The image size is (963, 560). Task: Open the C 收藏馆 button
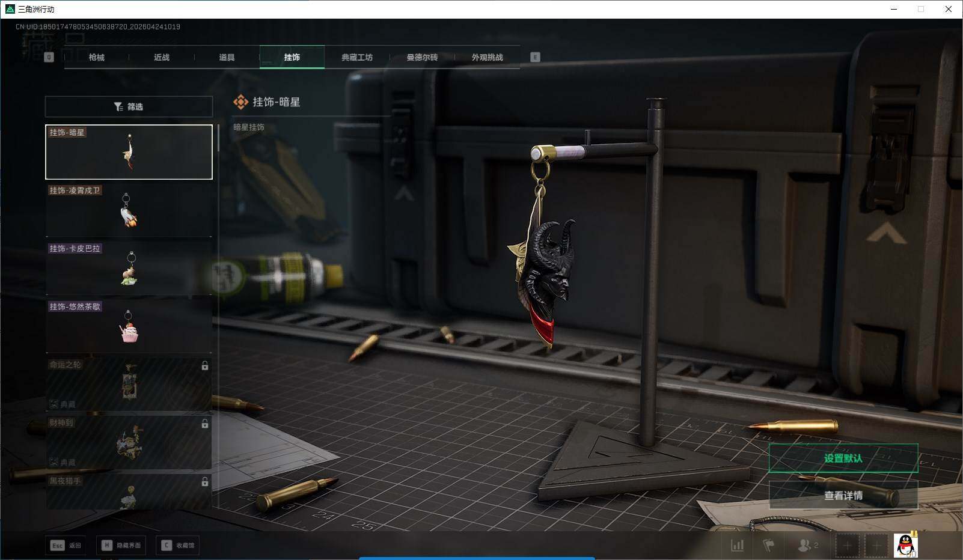178,546
